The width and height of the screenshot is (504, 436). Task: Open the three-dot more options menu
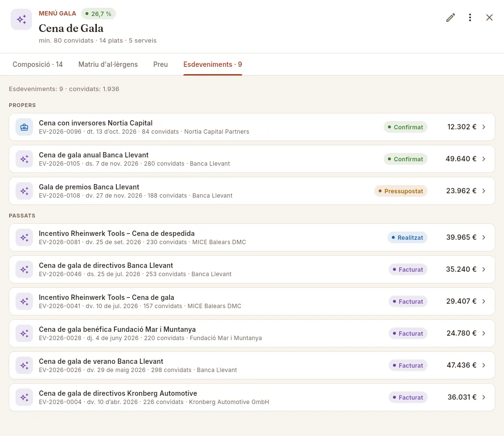470,17
